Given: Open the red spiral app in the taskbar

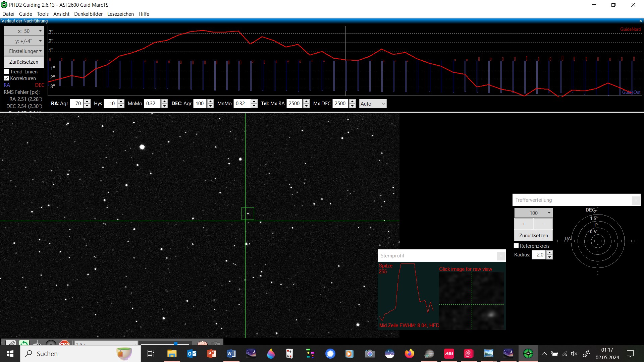Looking at the screenshot, I should click(469, 354).
